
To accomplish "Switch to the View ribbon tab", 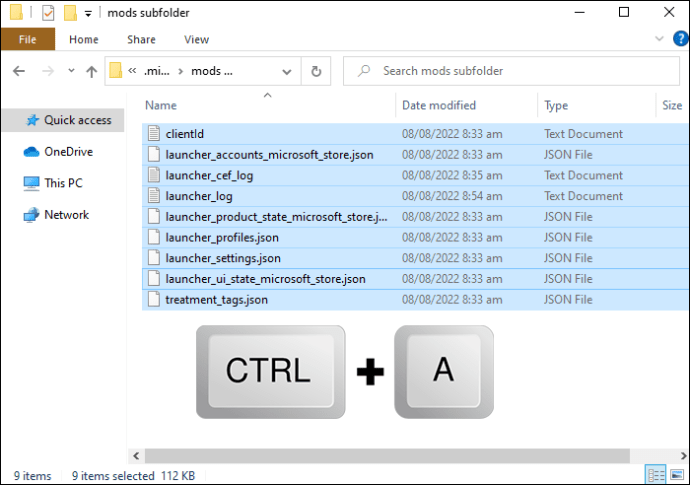I will (x=196, y=39).
